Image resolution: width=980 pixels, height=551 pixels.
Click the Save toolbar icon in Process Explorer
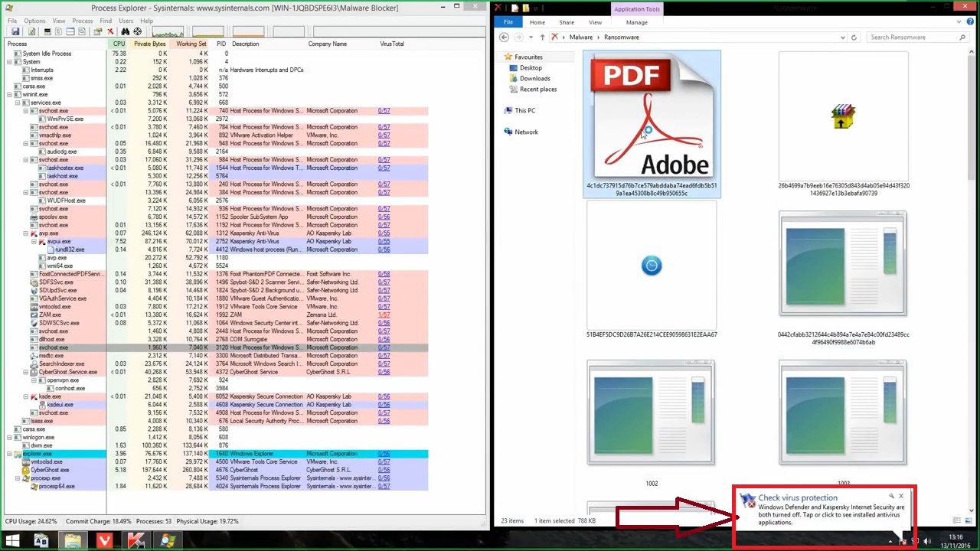(x=15, y=31)
